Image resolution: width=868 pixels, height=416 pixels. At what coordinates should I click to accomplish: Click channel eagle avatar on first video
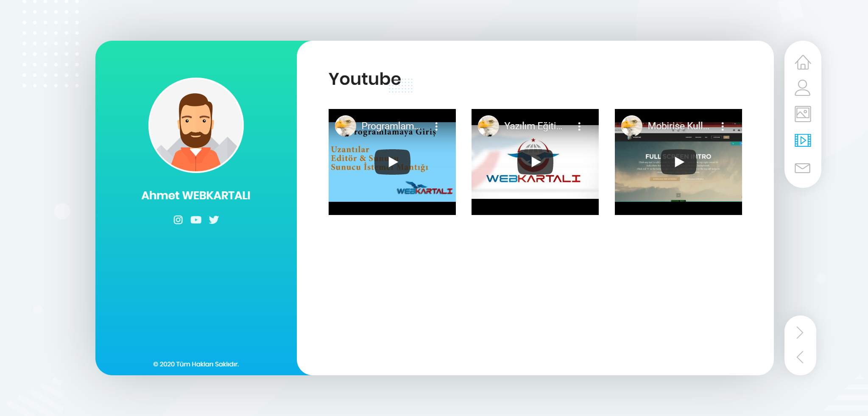pos(345,126)
